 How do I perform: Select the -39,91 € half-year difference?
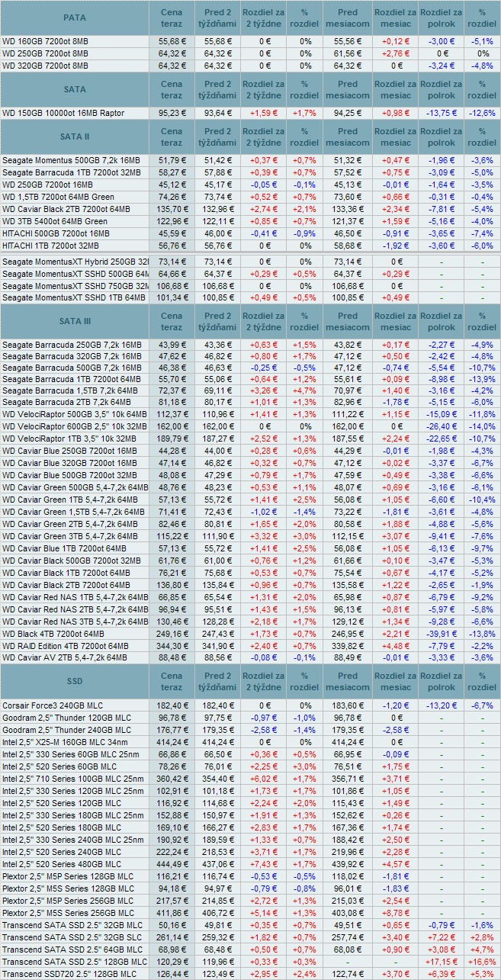[441, 635]
